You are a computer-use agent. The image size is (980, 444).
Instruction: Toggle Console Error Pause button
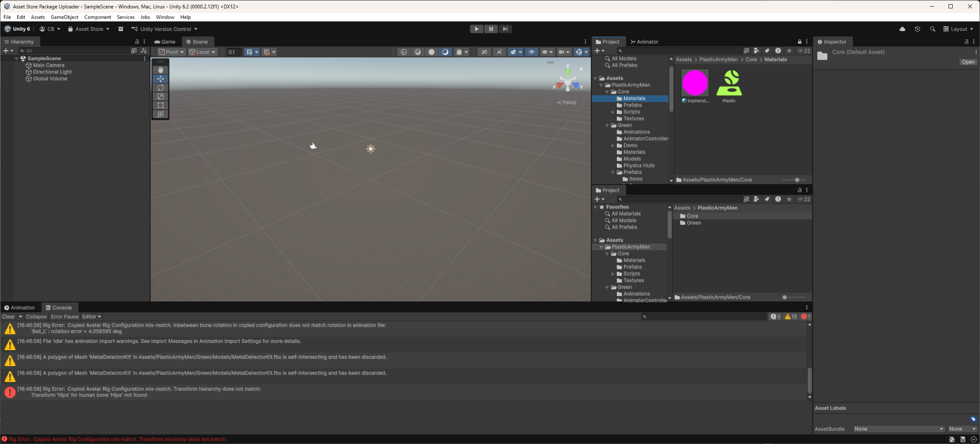pyautogui.click(x=65, y=317)
